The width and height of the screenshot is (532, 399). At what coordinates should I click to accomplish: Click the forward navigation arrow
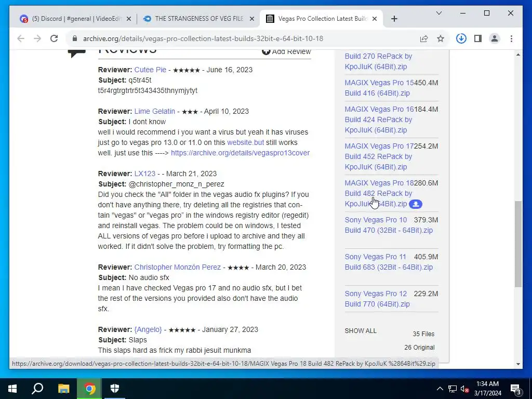point(37,38)
